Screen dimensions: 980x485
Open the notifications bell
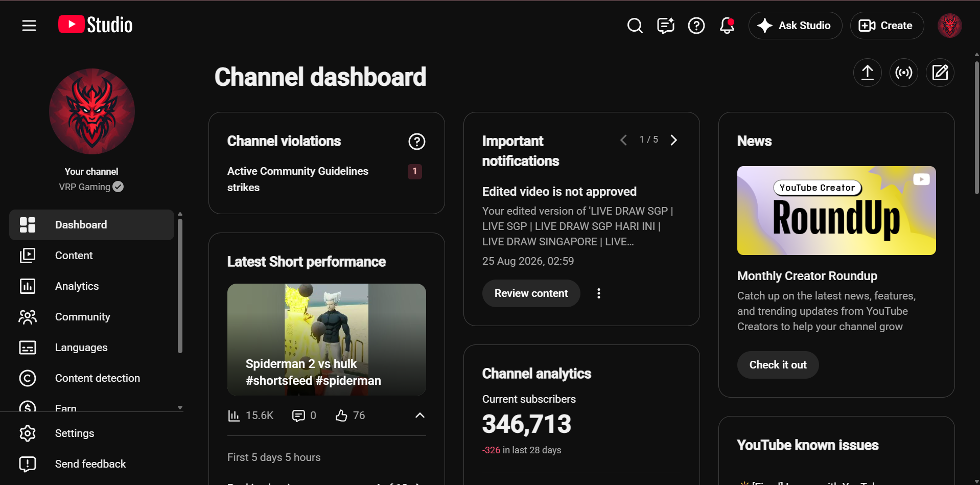727,26
